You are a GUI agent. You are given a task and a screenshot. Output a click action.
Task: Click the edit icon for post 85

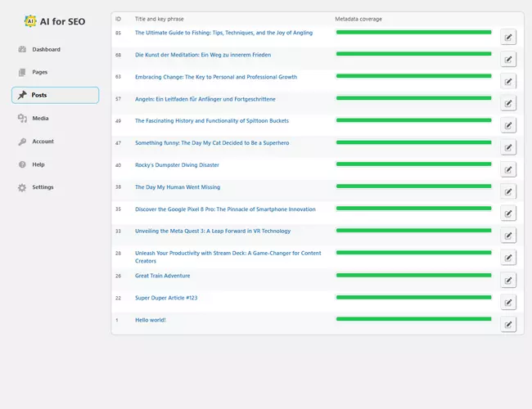(508, 37)
